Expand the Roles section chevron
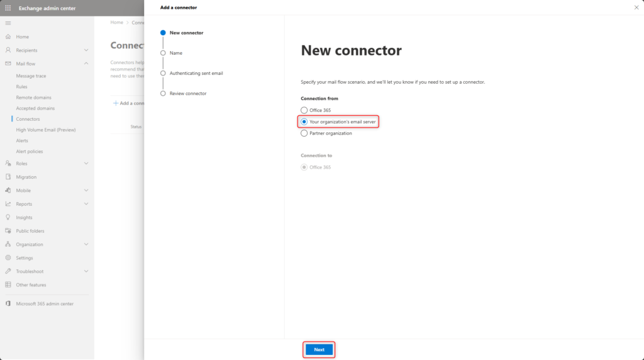 tap(86, 164)
